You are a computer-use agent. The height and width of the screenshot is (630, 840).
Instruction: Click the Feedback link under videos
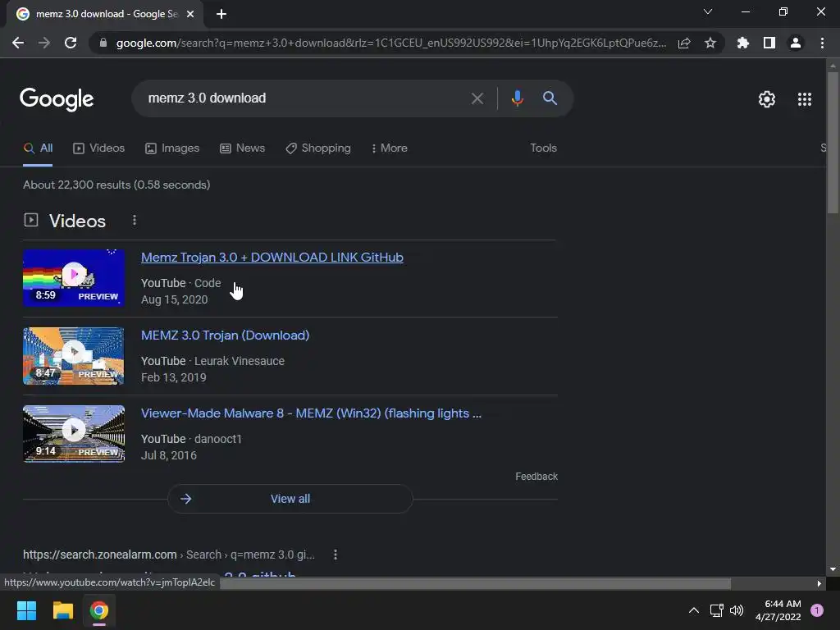click(x=536, y=477)
